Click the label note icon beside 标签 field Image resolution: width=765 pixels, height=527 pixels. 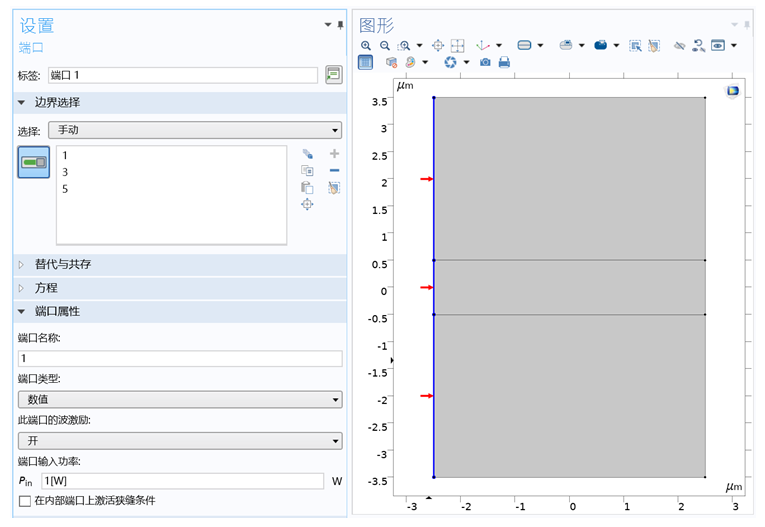click(334, 75)
